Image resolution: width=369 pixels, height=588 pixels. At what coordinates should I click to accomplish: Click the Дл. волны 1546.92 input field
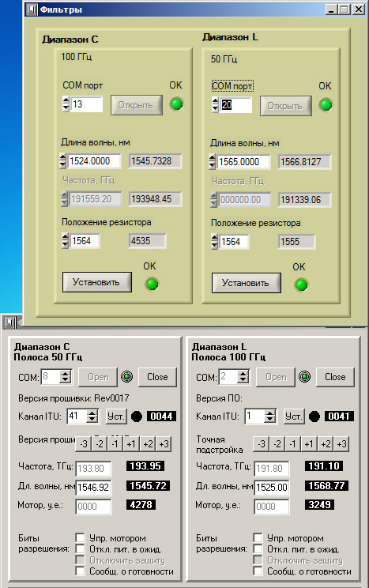coord(93,488)
